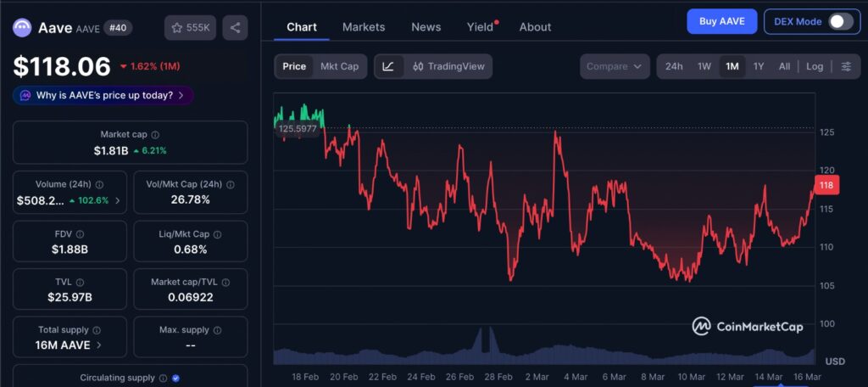Set chart range to 24h

[x=674, y=66]
